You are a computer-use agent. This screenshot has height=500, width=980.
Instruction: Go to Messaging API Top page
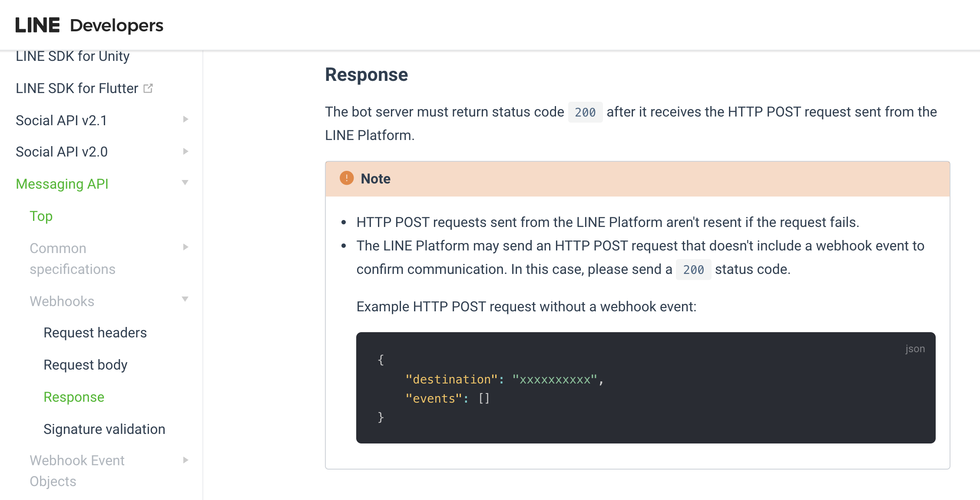tap(41, 216)
